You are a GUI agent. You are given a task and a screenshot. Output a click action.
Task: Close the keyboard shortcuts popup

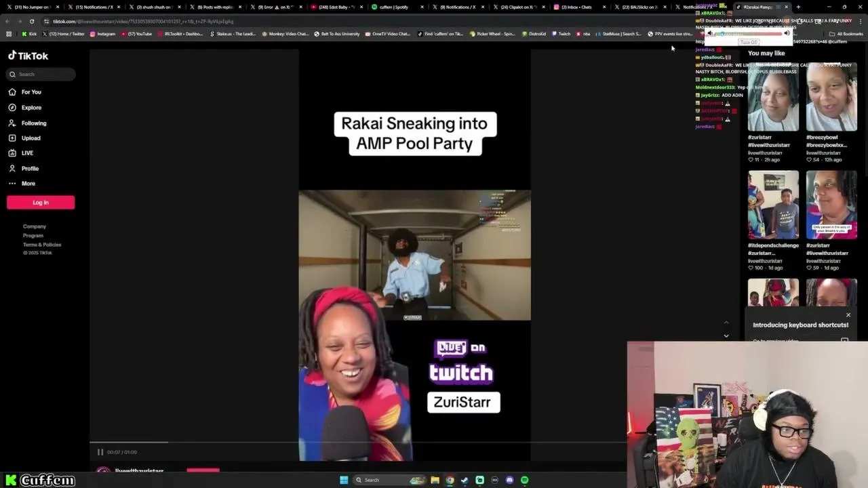point(848,315)
